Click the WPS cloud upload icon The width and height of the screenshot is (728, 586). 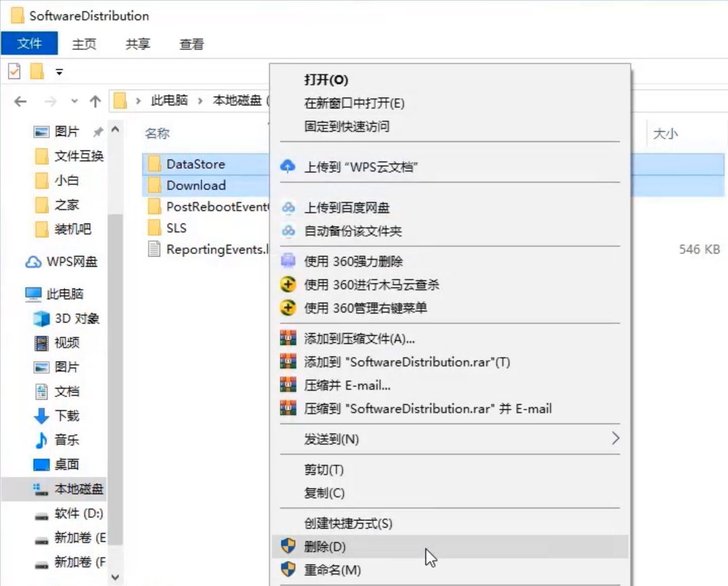pyautogui.click(x=288, y=166)
